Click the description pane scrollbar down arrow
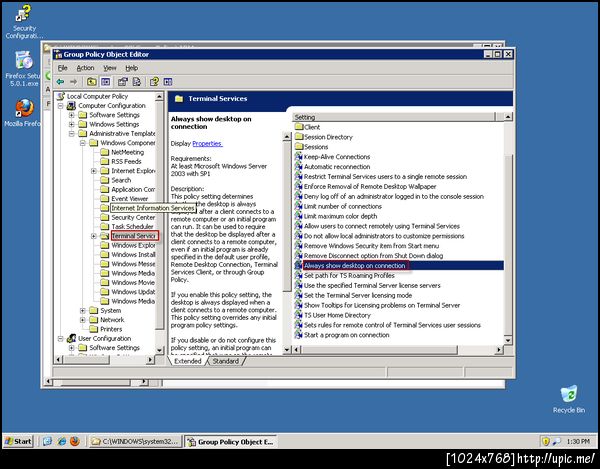 [287, 350]
